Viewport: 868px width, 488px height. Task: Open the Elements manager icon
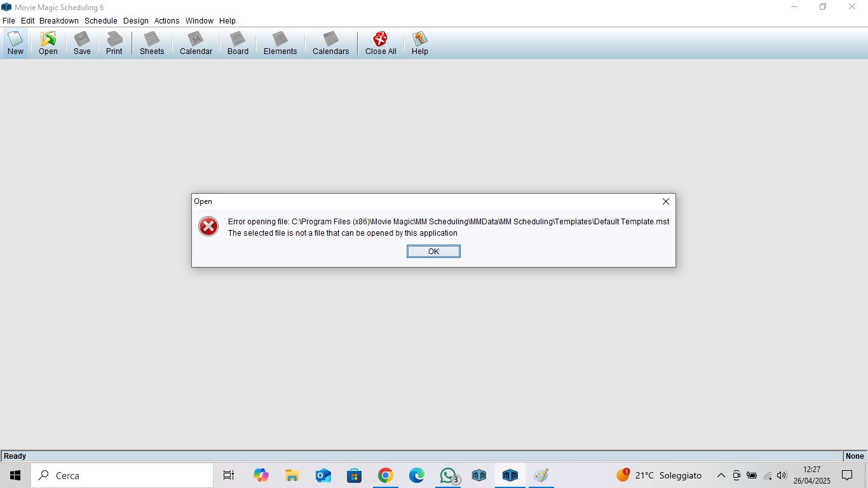[280, 43]
